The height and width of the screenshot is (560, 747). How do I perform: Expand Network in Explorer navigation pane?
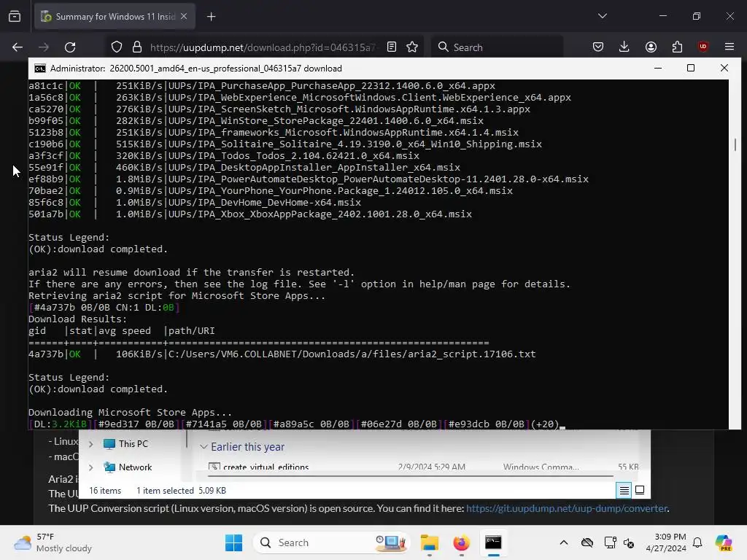click(91, 467)
